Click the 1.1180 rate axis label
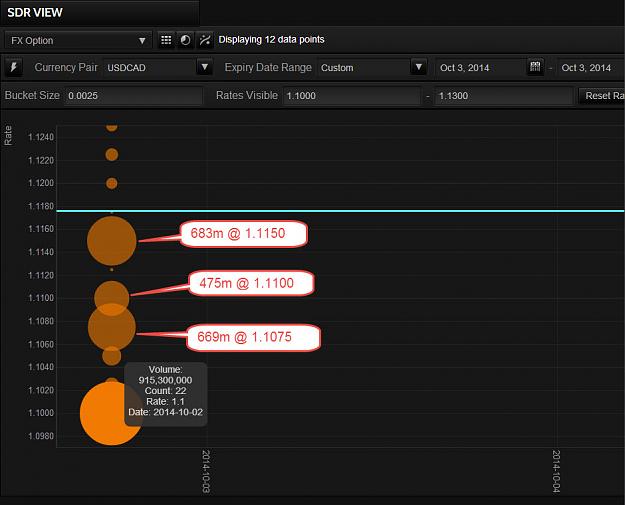 (x=41, y=206)
